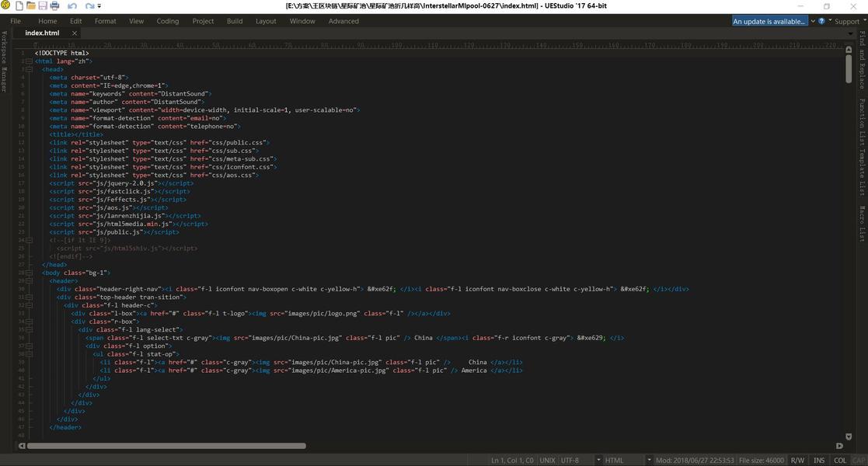Image resolution: width=868 pixels, height=466 pixels.
Task: Collapse the stat-op ul fold on line 38
Action: 30,354
